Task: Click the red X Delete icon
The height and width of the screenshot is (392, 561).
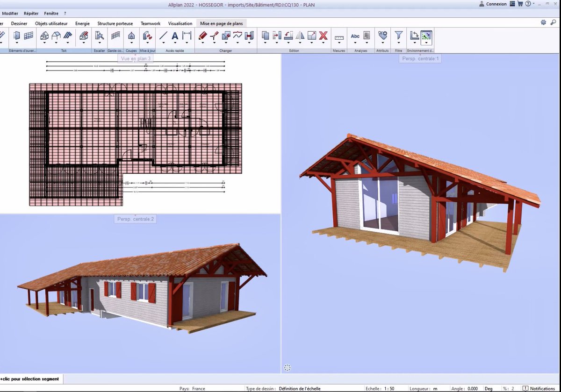Action: tap(323, 36)
